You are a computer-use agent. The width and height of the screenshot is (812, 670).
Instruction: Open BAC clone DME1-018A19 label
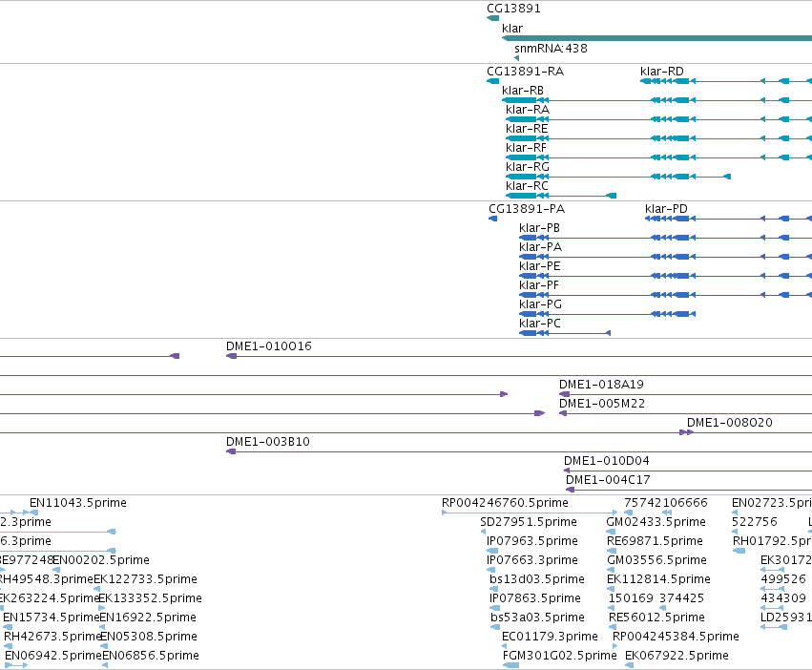click(x=601, y=385)
